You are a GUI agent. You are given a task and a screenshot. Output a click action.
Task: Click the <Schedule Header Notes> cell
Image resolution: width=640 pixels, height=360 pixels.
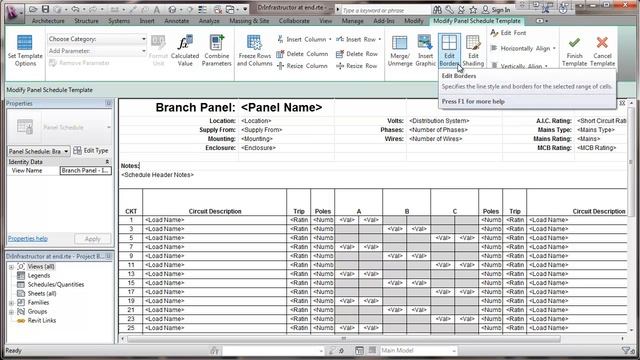[x=158, y=175]
